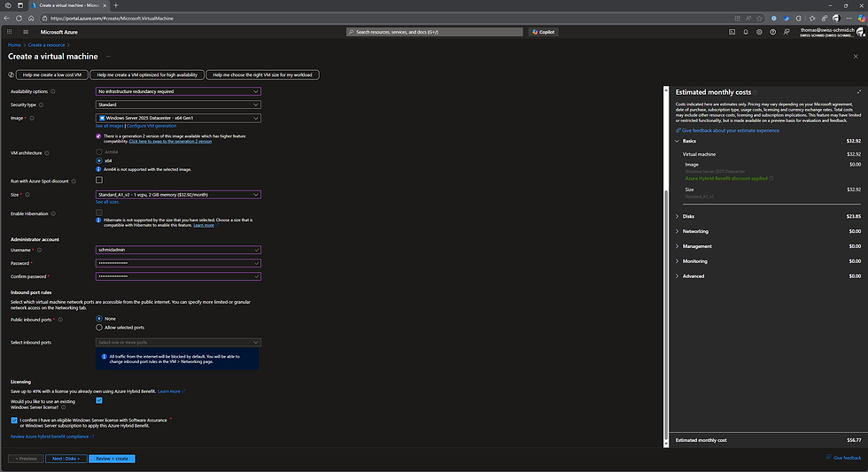Viewport: 868px width, 472px height.
Task: Show info tooltip for Security type
Action: point(41,104)
